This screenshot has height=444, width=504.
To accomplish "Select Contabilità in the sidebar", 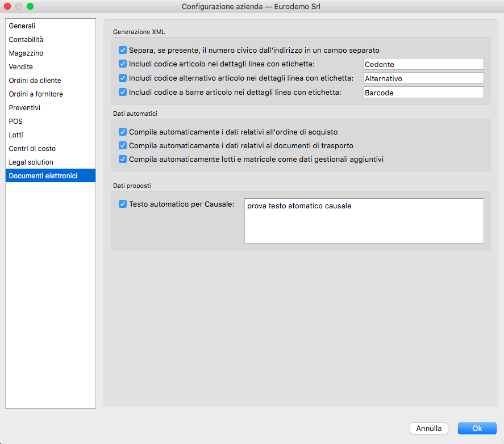I will [26, 40].
